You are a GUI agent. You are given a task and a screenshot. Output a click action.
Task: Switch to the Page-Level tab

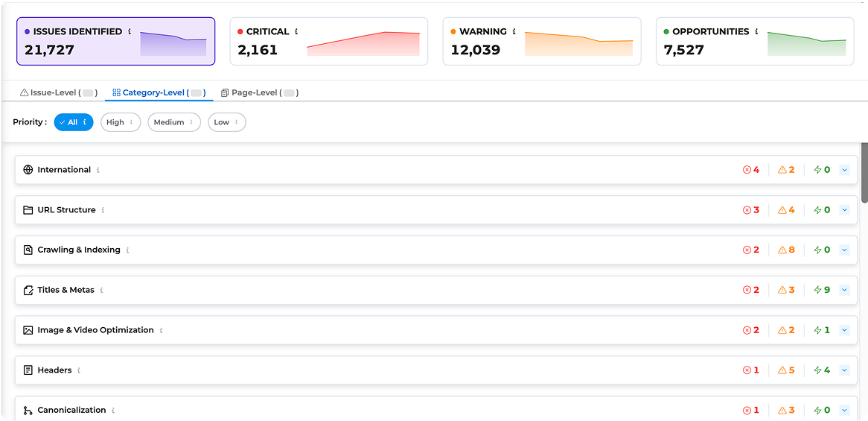pos(260,93)
